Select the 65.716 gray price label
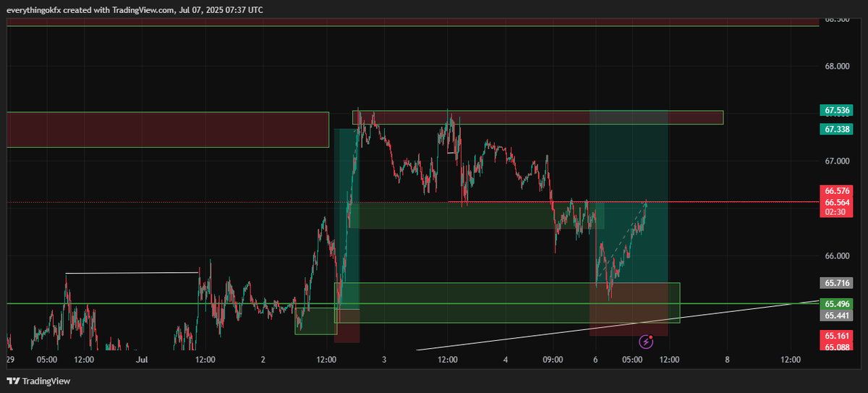 tap(837, 283)
